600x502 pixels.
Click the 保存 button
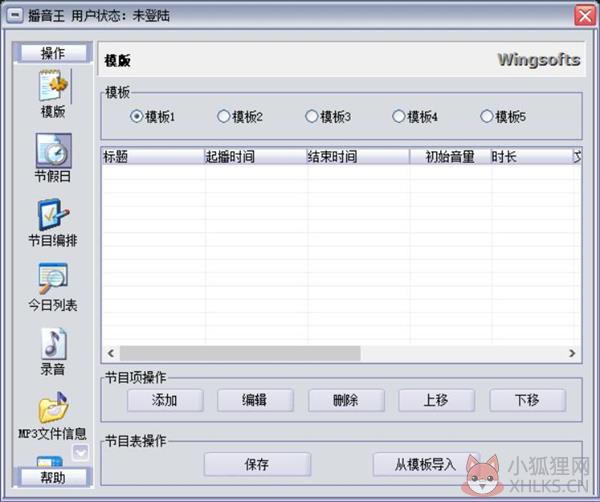257,465
